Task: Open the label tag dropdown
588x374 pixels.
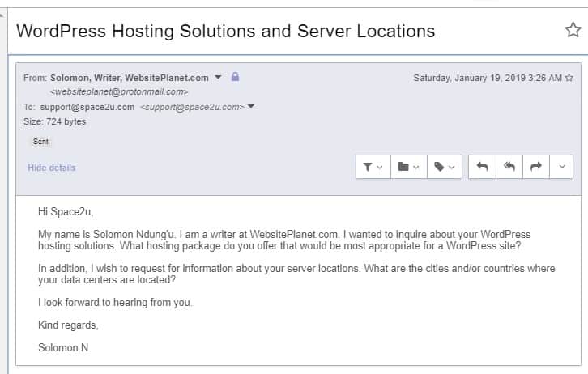Action: (445, 167)
